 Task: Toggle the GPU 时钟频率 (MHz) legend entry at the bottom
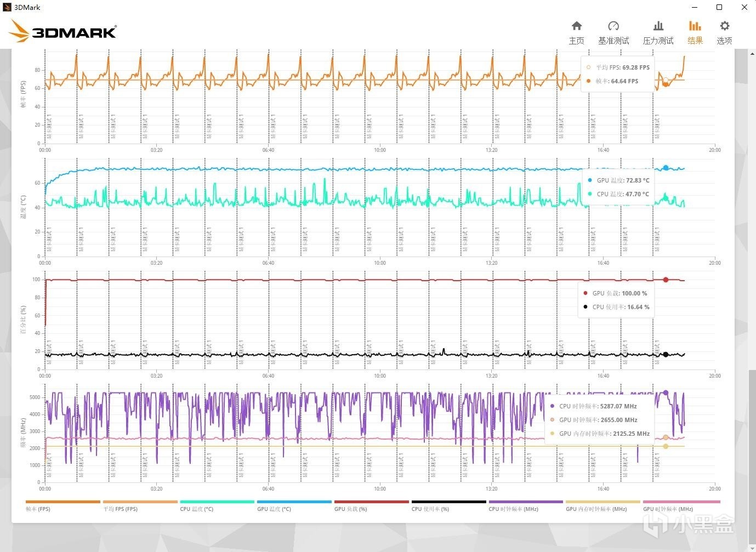pyautogui.click(x=681, y=505)
